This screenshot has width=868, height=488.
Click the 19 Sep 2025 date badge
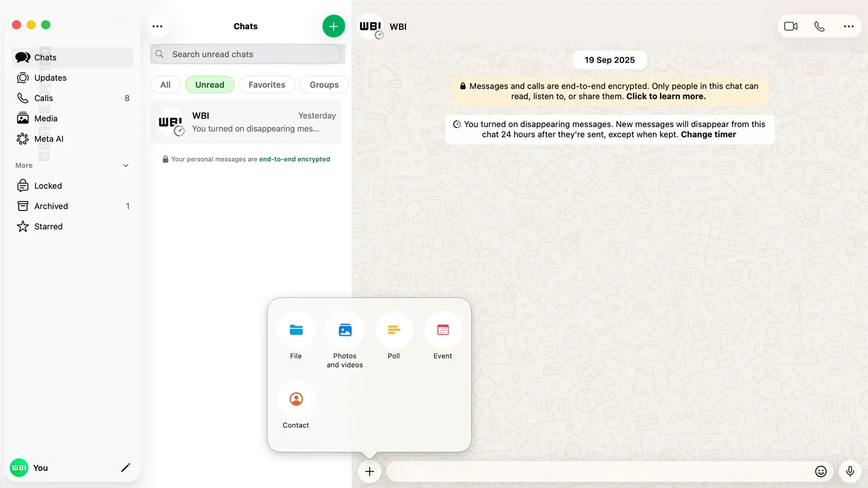[x=610, y=60]
